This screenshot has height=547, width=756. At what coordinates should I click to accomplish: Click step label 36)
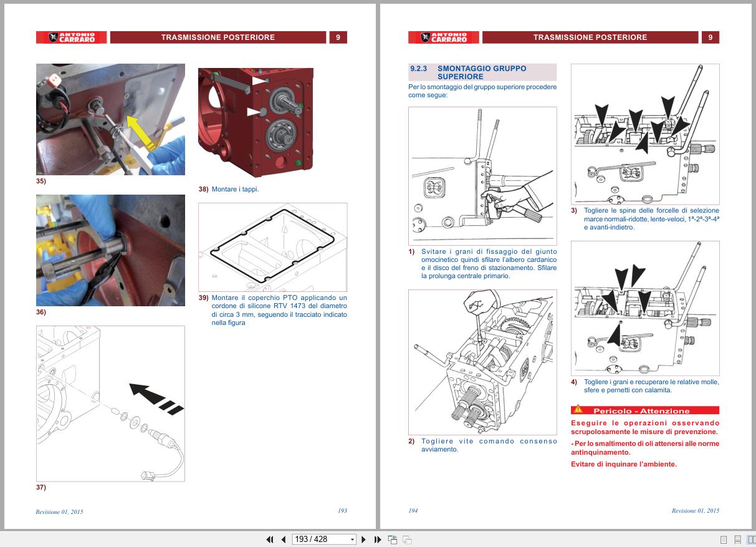click(41, 312)
